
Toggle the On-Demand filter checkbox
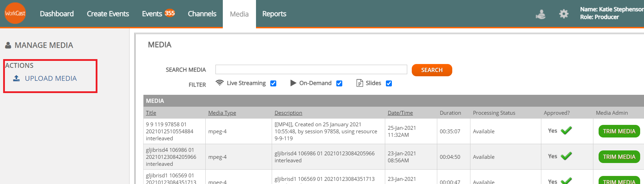point(339,83)
